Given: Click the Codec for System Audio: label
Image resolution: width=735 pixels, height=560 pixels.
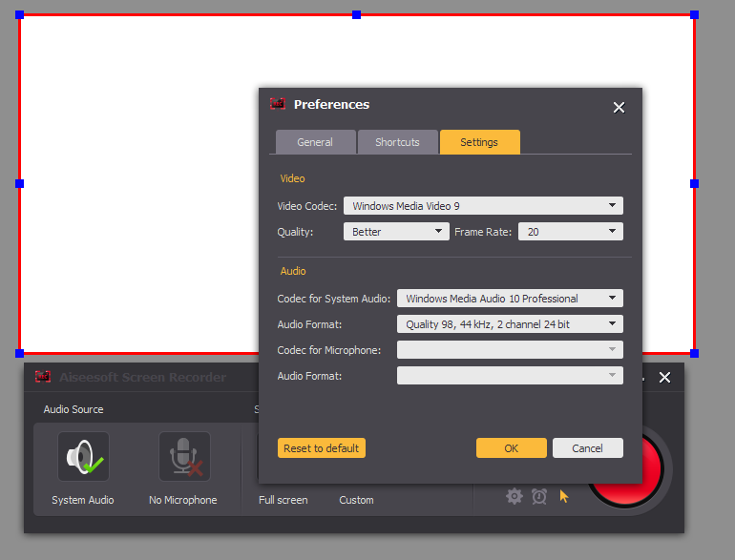Looking at the screenshot, I should pyautogui.click(x=334, y=299).
